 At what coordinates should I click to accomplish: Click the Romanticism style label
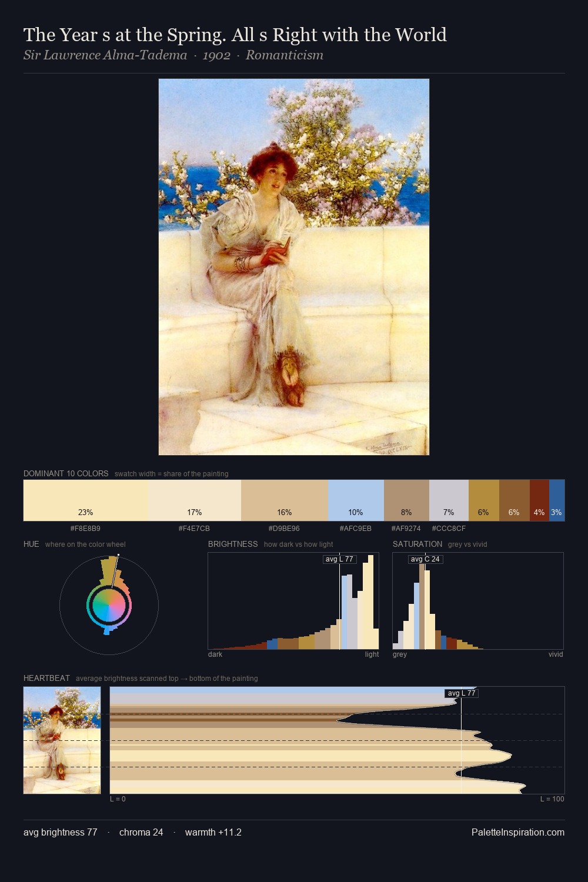[x=285, y=55]
